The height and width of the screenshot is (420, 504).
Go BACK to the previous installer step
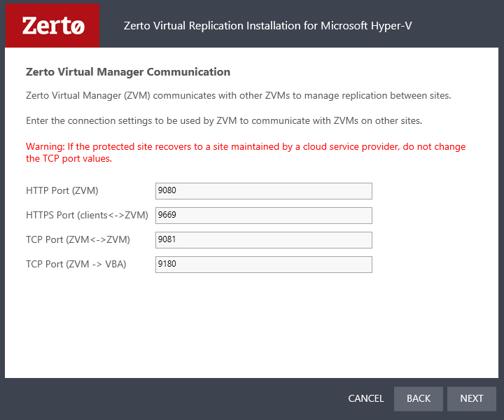click(418, 398)
